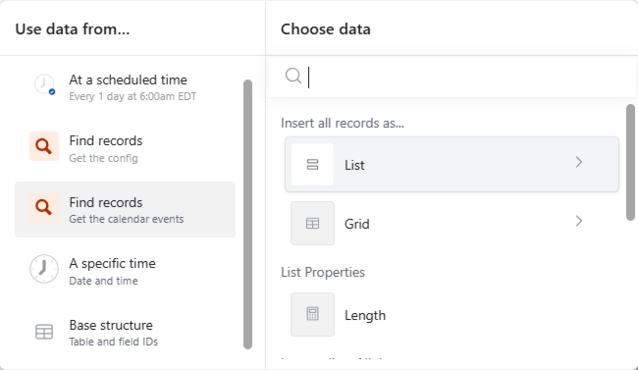
Task: Click the left panel vertical scrollbar
Action: pyautogui.click(x=248, y=215)
